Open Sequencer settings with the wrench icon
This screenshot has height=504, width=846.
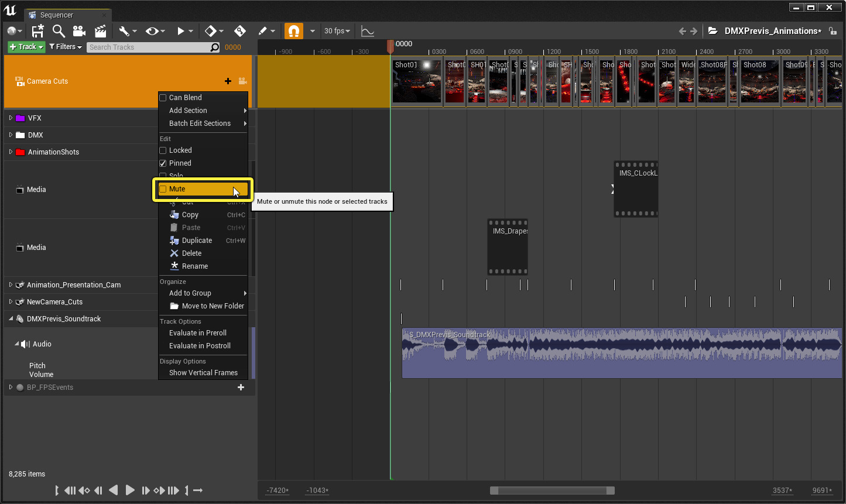[125, 30]
